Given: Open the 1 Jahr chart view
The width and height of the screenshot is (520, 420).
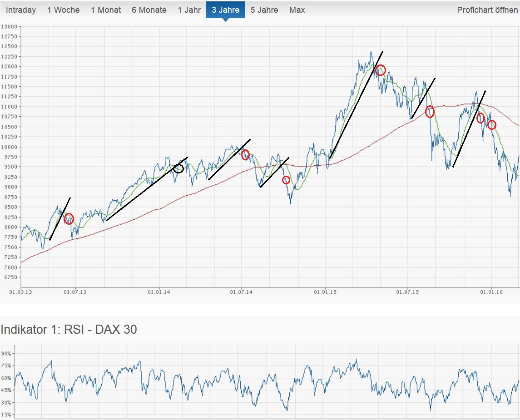Looking at the screenshot, I should coord(189,10).
